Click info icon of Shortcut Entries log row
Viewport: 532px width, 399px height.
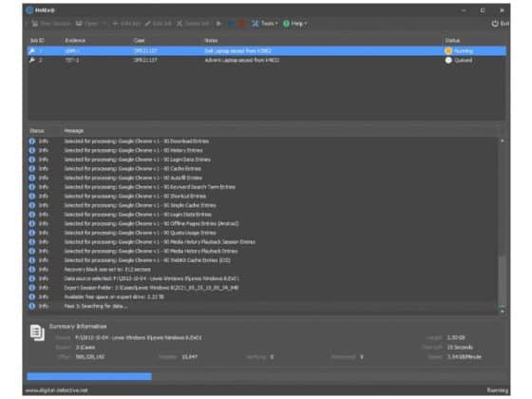[32, 196]
